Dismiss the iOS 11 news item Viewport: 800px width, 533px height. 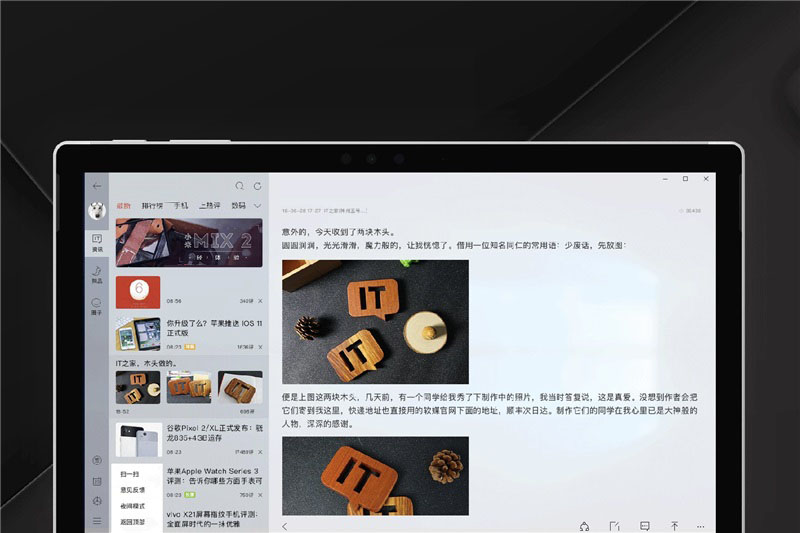point(260,347)
